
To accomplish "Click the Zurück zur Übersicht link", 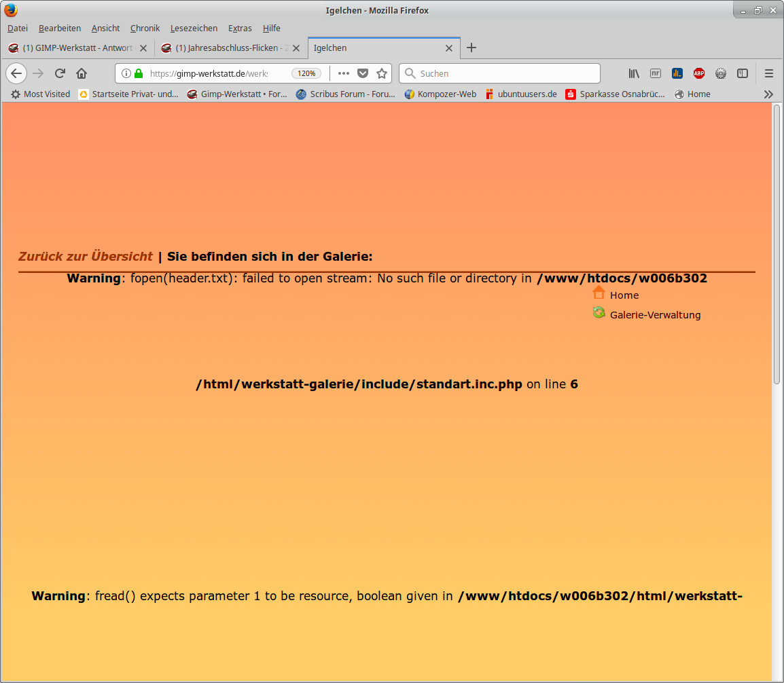I will coord(86,257).
